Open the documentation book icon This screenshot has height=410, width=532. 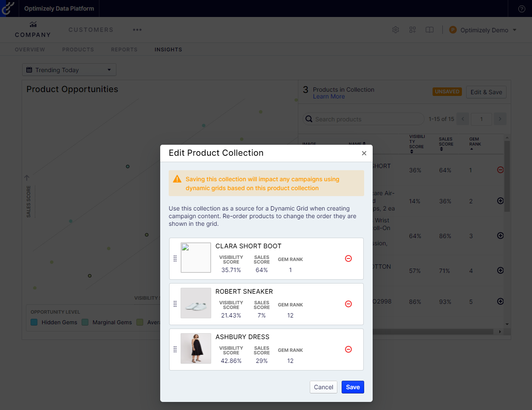430,30
